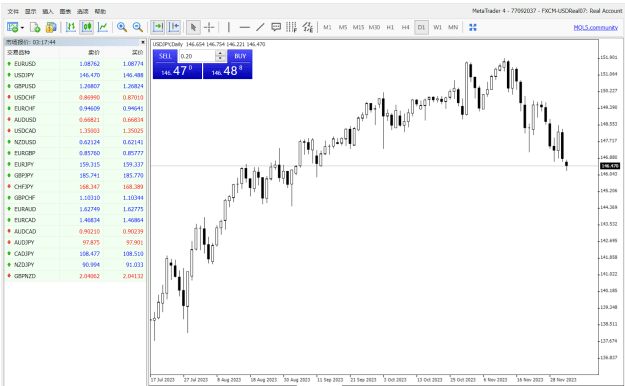The width and height of the screenshot is (625, 386).
Task: Select the text label comment tool
Action: [276, 27]
